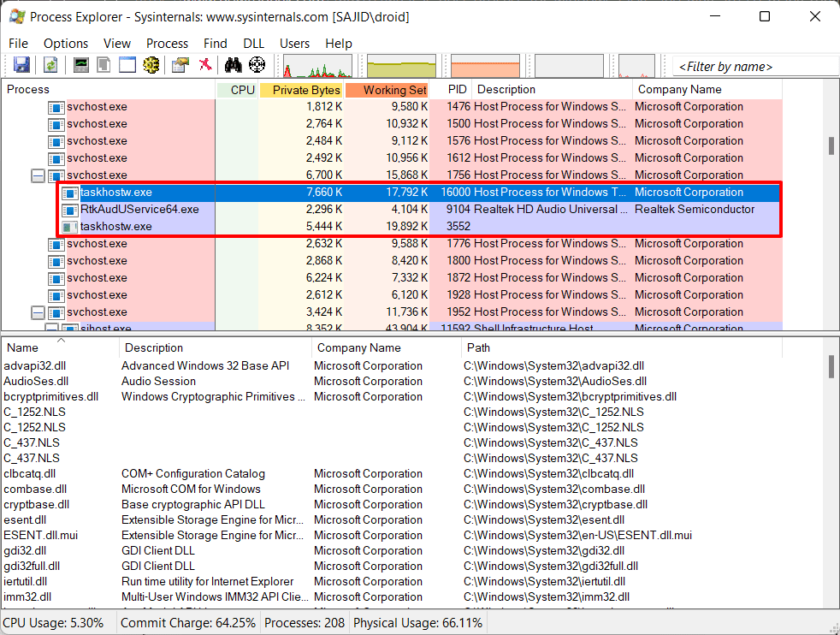Toggle the lower pane toolbar icon
Screen dimensions: 840x635
[127, 65]
